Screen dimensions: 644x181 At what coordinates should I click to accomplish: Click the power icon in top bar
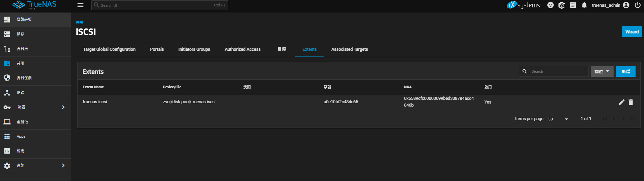coord(638,5)
